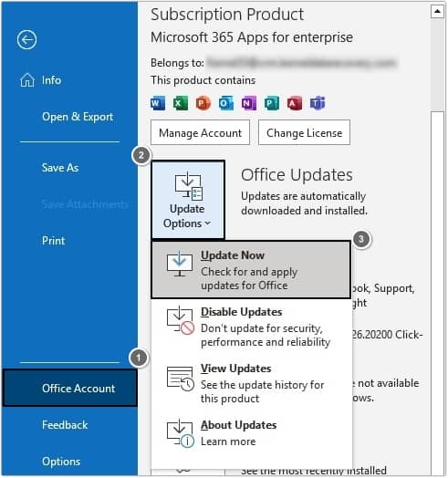Viewport: 448px width, 478px height.
Task: Click the PowerPoint app icon
Action: [x=203, y=103]
